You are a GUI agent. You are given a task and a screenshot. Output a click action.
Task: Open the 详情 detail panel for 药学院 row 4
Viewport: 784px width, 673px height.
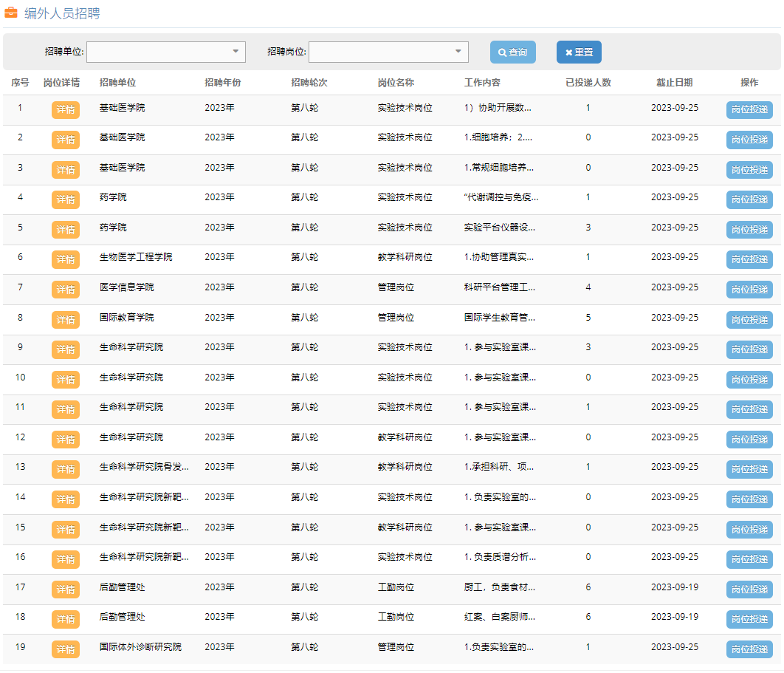(x=63, y=199)
